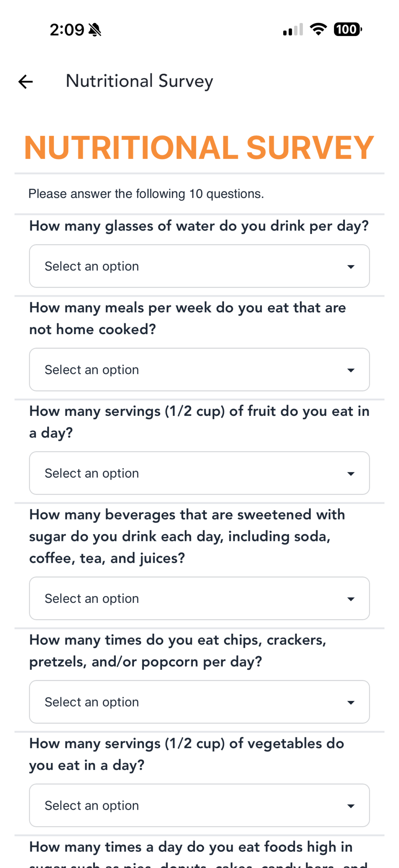Image resolution: width=399 pixels, height=868 pixels.
Task: Click the water dropdown caret arrow
Action: [x=351, y=267]
